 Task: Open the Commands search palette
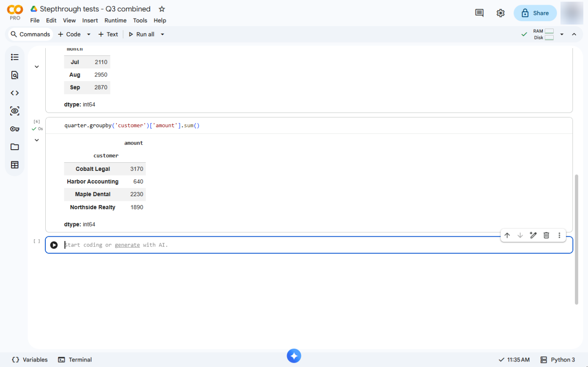[30, 34]
